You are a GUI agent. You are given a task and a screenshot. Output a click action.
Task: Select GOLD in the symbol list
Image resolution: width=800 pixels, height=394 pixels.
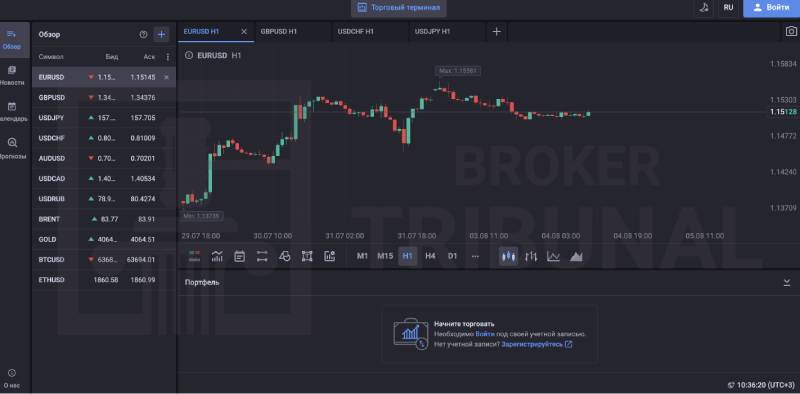[104, 239]
